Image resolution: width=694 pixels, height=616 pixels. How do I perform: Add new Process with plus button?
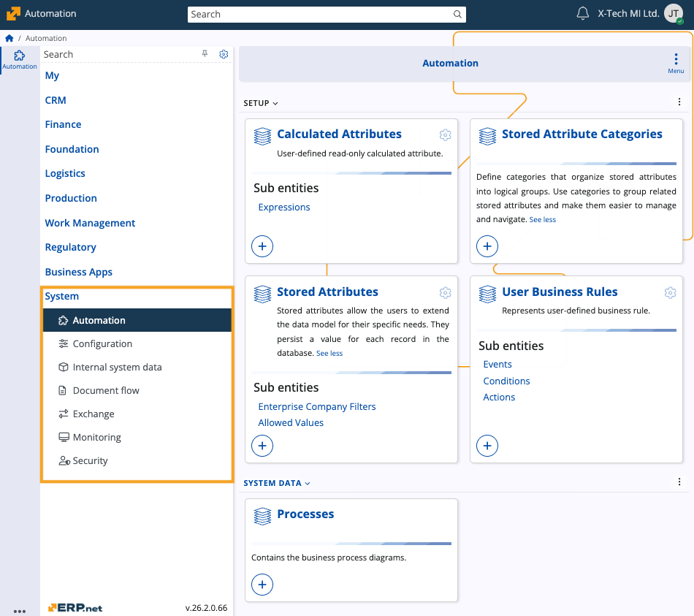[262, 584]
